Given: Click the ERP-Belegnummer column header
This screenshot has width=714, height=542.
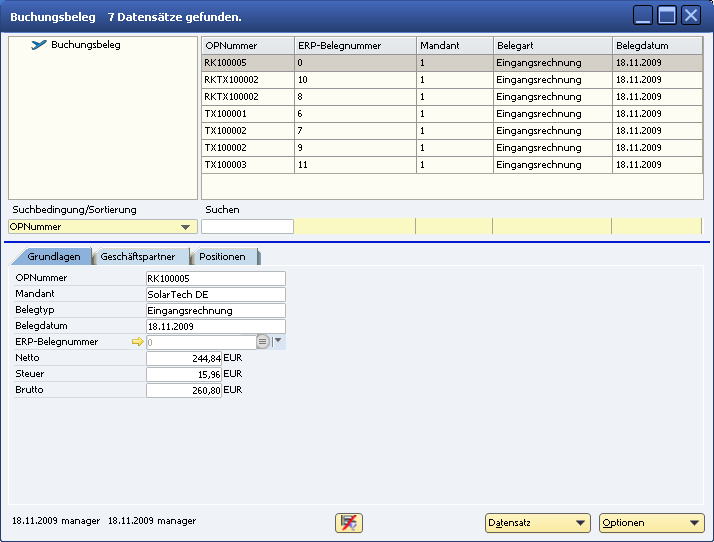Looking at the screenshot, I should click(354, 45).
